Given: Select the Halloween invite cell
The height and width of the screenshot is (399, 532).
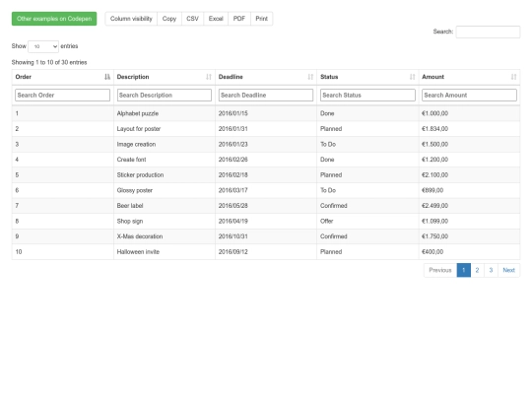Looking at the screenshot, I should [165, 252].
